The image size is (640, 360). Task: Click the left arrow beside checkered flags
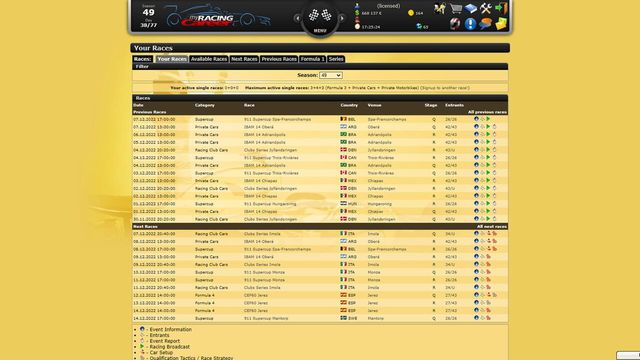pos(298,18)
